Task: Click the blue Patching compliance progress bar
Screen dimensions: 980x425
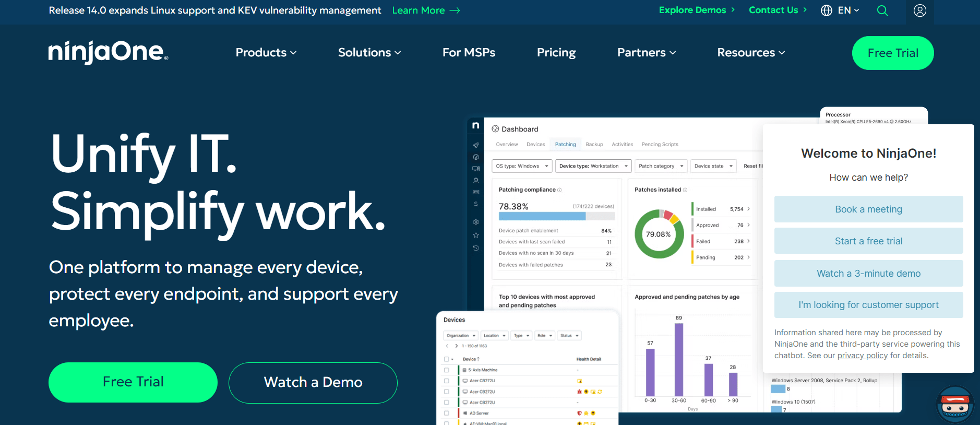Action: tap(542, 216)
